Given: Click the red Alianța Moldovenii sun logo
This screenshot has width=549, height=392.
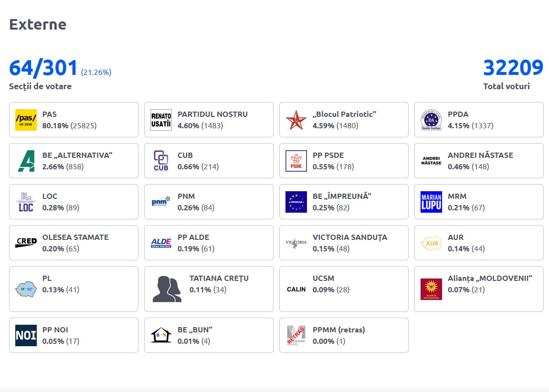Looking at the screenshot, I should 432,289.
